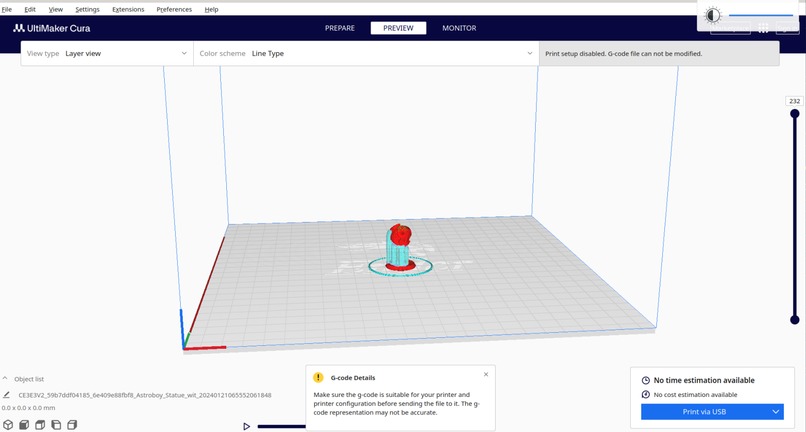806x432 pixels.
Task: Select the 3D perspective view cube icon
Action: pyautogui.click(x=8, y=425)
